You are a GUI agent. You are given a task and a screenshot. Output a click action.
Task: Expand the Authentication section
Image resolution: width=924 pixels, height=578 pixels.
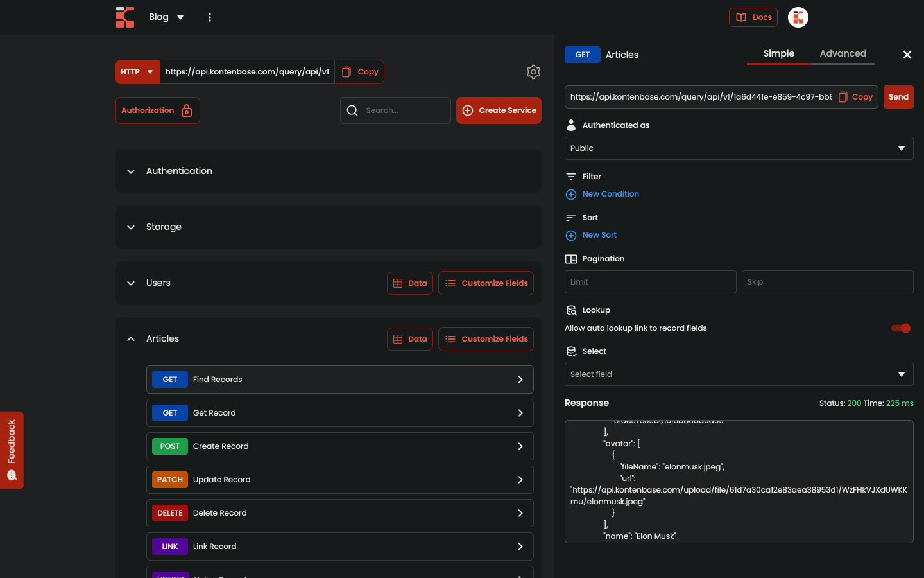click(x=131, y=171)
